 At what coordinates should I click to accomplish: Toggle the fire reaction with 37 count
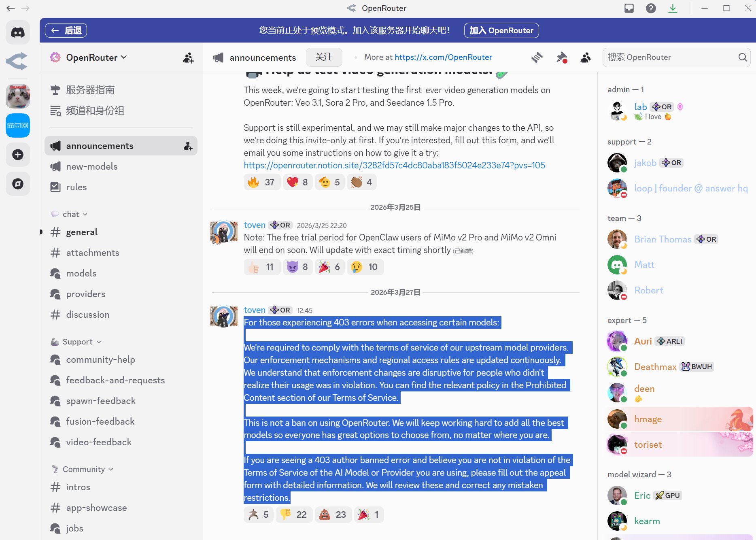pos(261,182)
